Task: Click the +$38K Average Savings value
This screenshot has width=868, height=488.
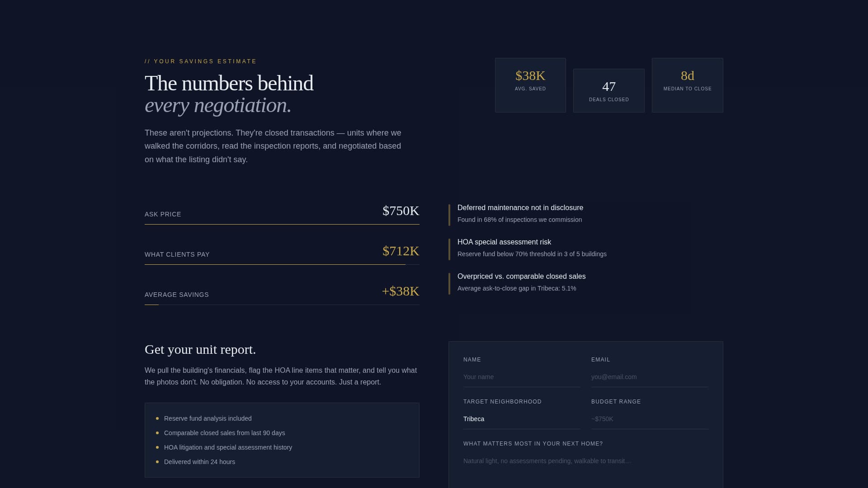Action: pos(400,291)
